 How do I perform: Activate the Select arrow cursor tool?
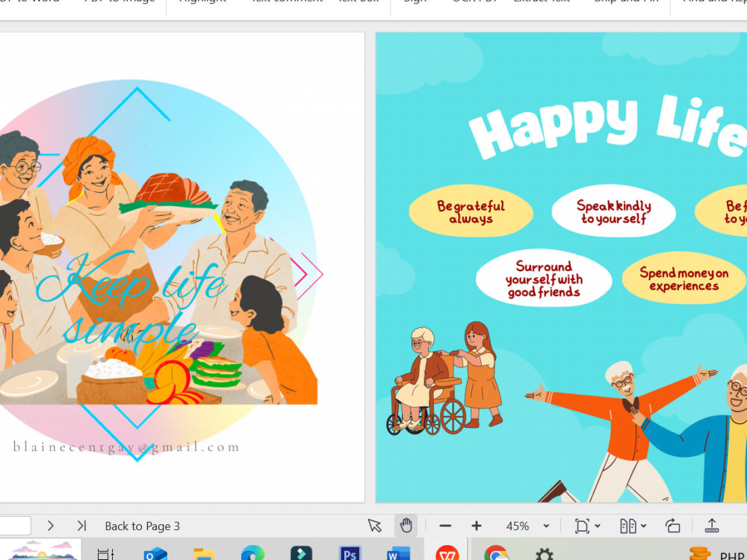(375, 526)
